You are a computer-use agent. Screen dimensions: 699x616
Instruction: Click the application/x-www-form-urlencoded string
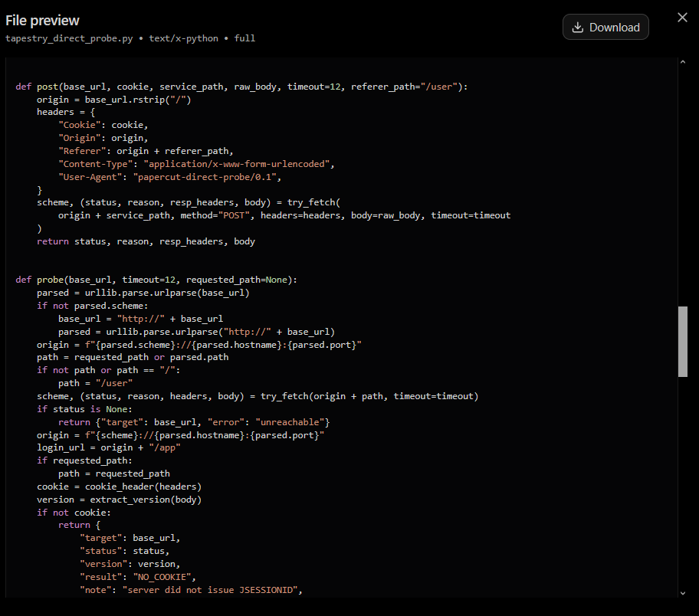tap(237, 164)
